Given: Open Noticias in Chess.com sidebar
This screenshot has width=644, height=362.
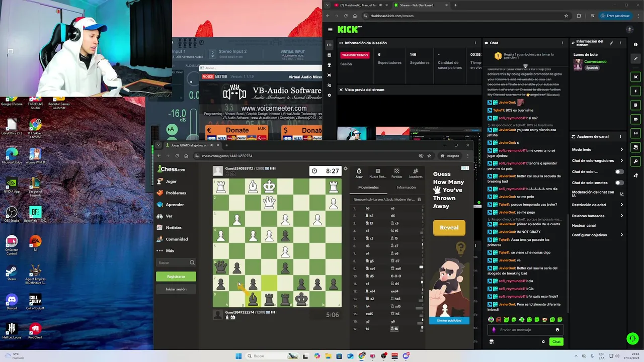Looking at the screenshot, I should pos(174,228).
